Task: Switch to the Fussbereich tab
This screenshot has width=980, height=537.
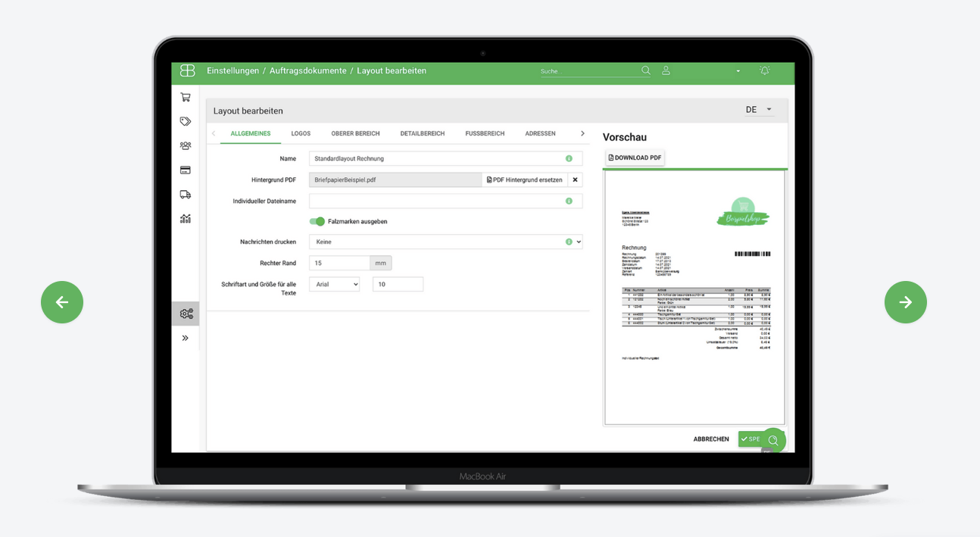Action: [x=485, y=133]
